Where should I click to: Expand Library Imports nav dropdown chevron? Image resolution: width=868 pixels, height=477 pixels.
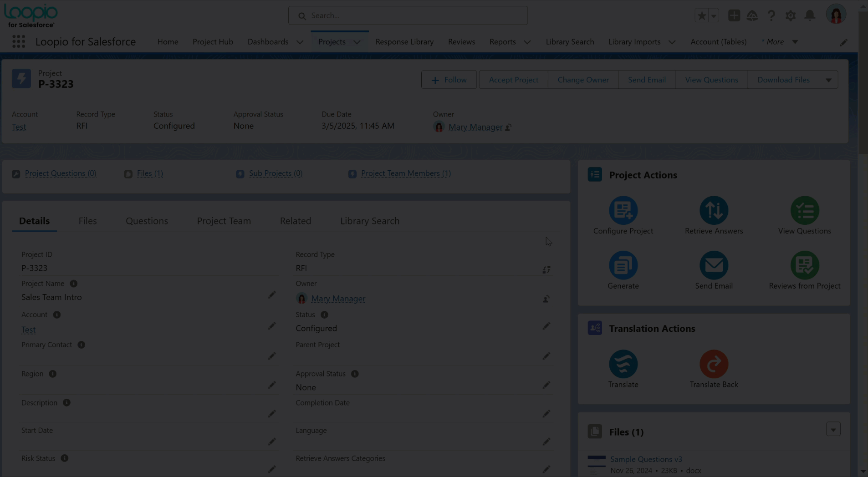coord(672,42)
